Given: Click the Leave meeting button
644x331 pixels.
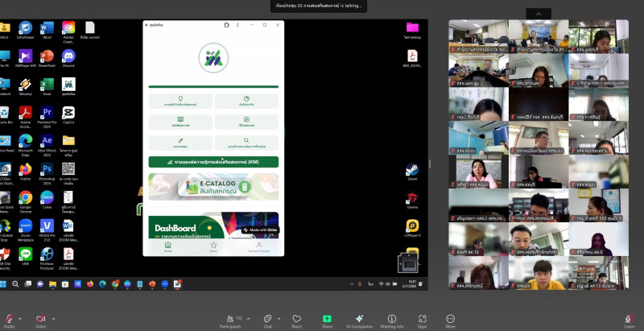Looking at the screenshot, I should click(630, 321).
